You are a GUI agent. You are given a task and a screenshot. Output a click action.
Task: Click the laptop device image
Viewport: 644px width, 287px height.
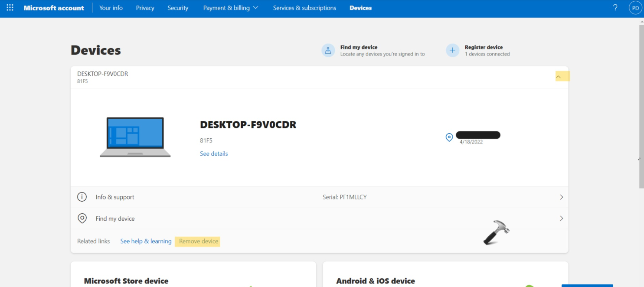[135, 137]
